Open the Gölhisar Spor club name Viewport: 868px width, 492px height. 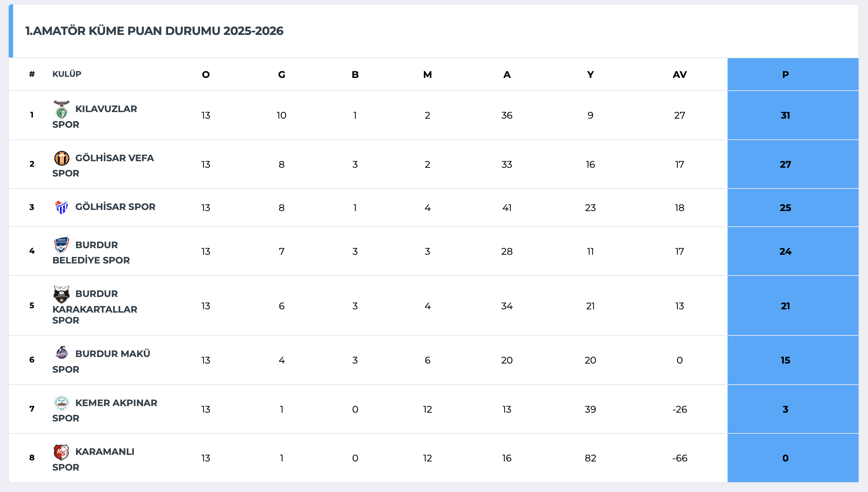115,207
